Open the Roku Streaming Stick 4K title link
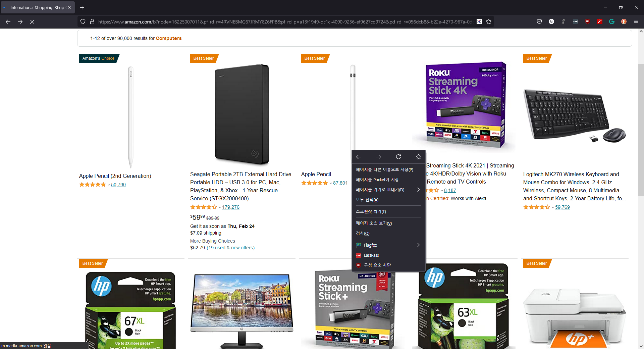Image resolution: width=644 pixels, height=349 pixels. 470,173
